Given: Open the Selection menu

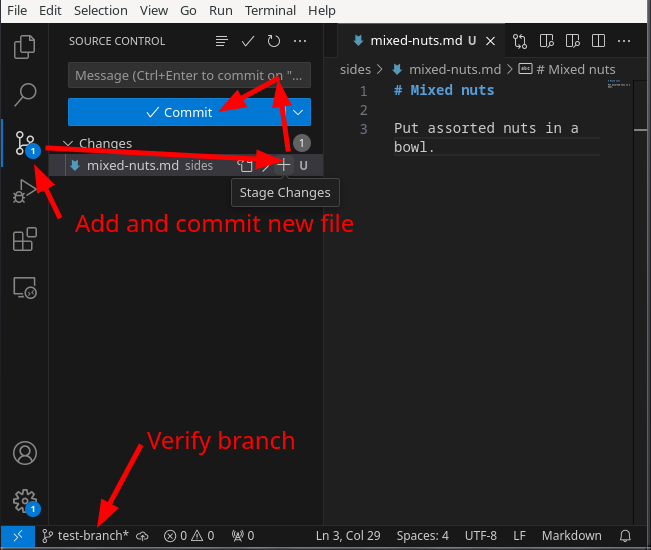Looking at the screenshot, I should coord(101,10).
